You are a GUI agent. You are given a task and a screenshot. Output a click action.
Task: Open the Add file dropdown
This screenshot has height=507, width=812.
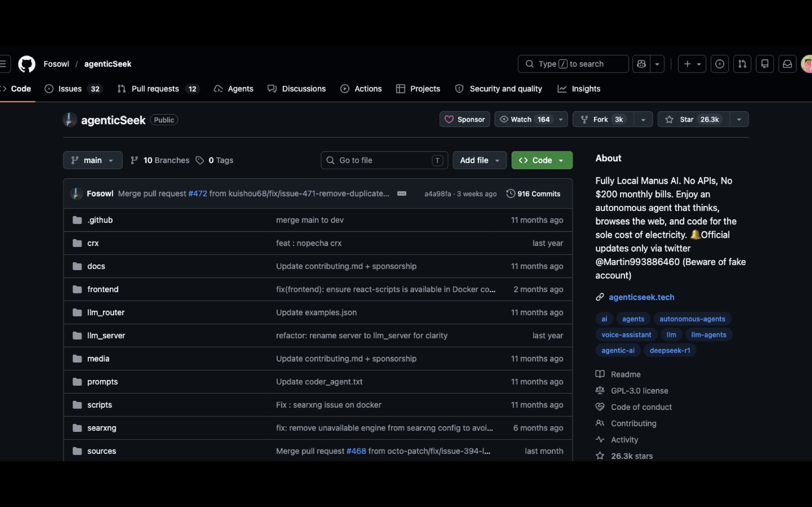480,160
